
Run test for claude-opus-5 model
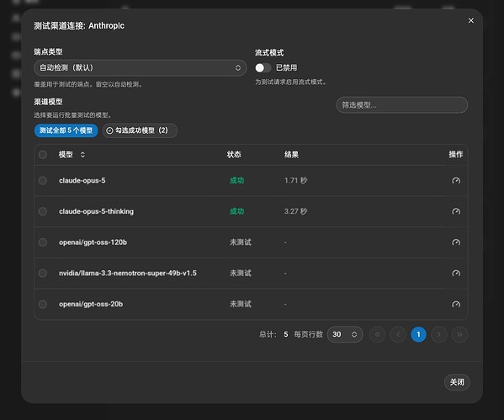[x=456, y=181]
